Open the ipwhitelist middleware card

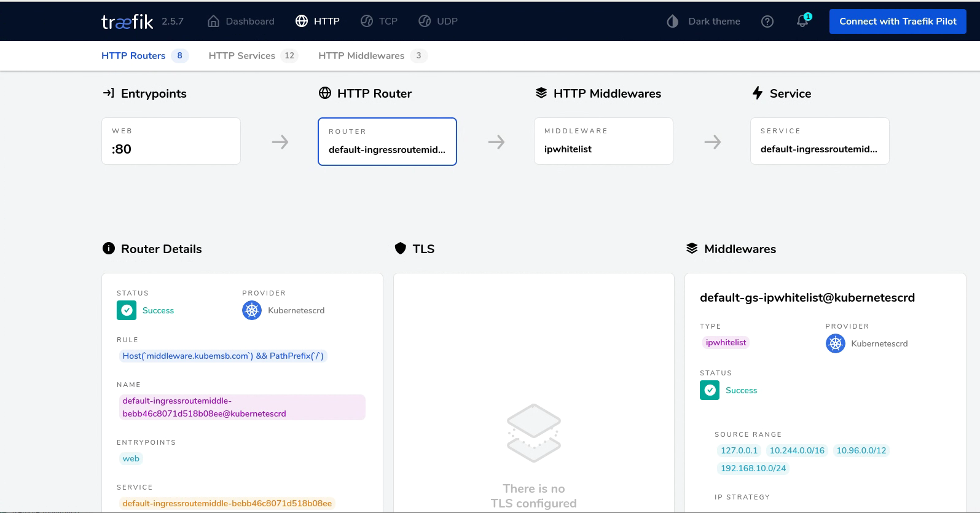[603, 141]
